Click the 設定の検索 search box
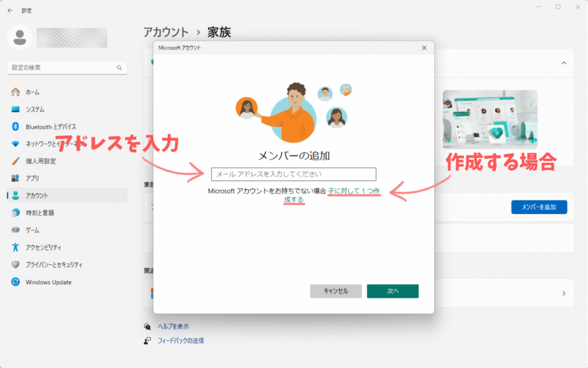 [x=67, y=68]
